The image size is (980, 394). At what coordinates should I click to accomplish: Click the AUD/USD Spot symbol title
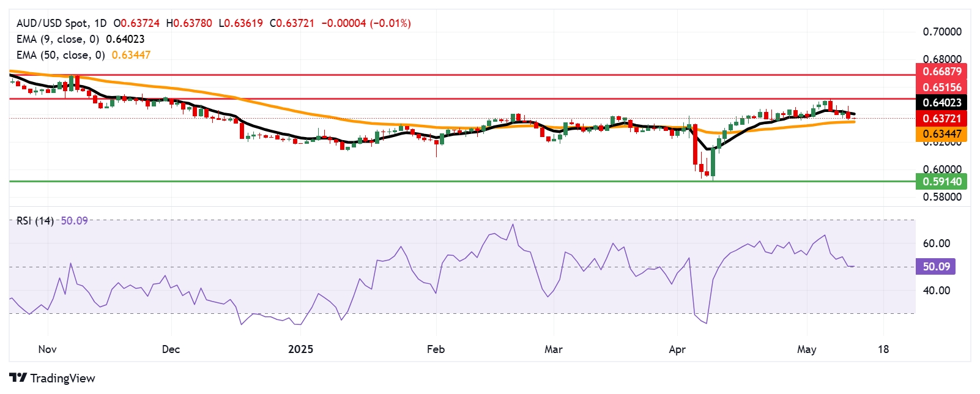pyautogui.click(x=52, y=23)
